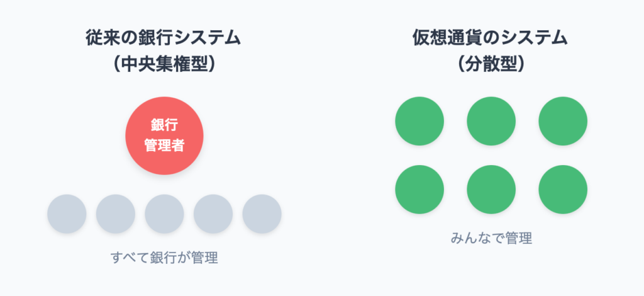Click the top-left green circle
Image resolution: width=644 pixels, height=296 pixels.
(419, 121)
